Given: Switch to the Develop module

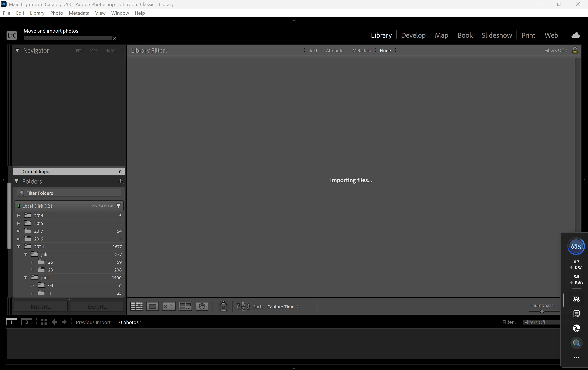Looking at the screenshot, I should [413, 35].
